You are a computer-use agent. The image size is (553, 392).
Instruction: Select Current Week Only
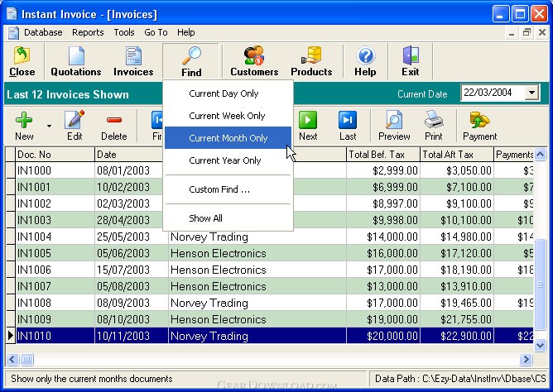tap(228, 116)
